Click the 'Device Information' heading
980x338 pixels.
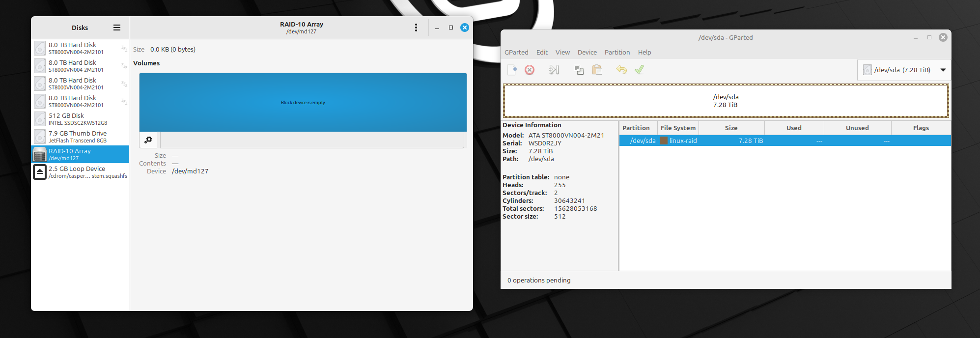pyautogui.click(x=532, y=125)
